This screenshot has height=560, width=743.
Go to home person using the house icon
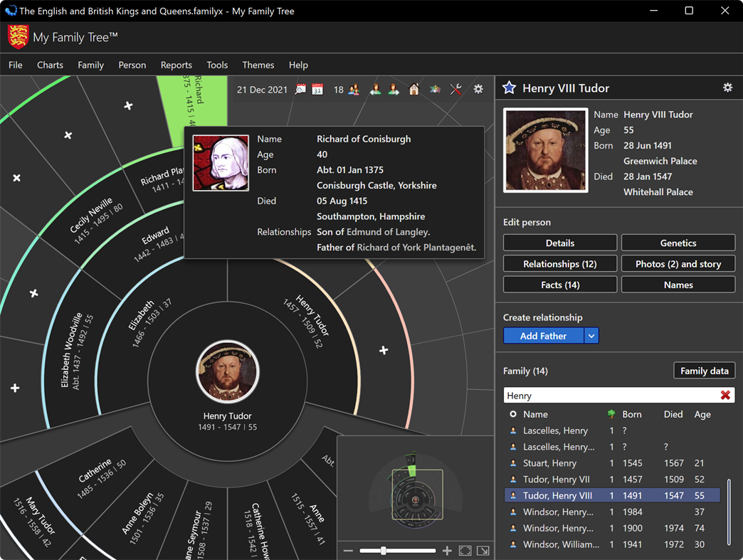(x=413, y=90)
